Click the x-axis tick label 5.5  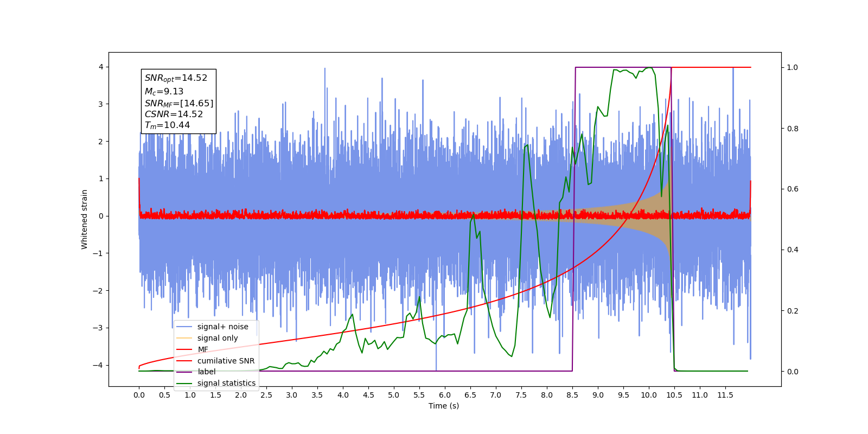click(419, 395)
